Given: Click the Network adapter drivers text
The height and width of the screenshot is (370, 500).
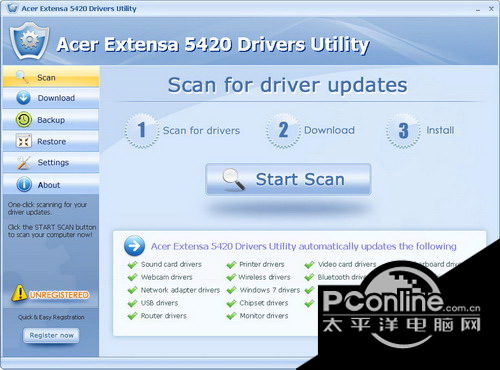Looking at the screenshot, I should tap(180, 290).
